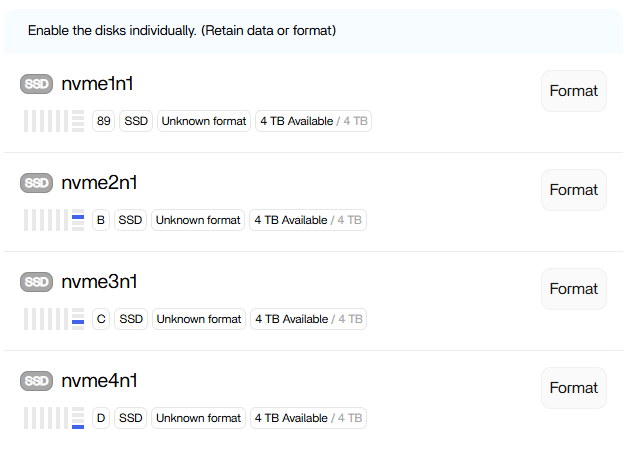
Task: Select the nvme1n1 disk name
Action: coord(97,84)
